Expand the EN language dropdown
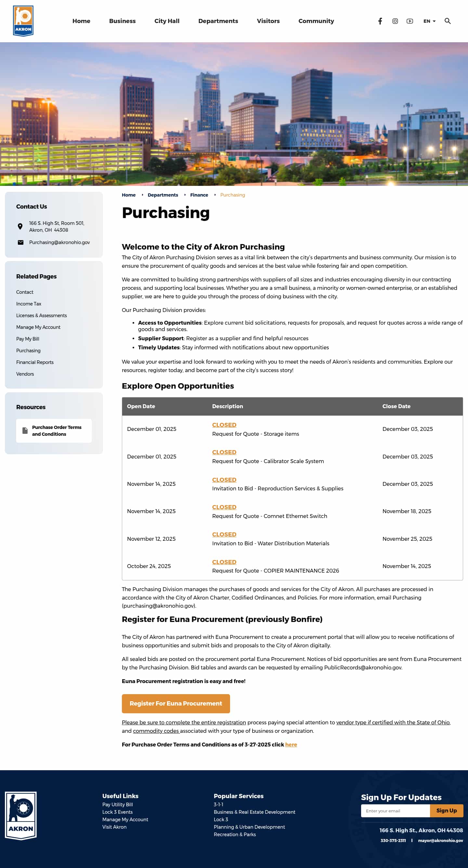 coord(429,21)
